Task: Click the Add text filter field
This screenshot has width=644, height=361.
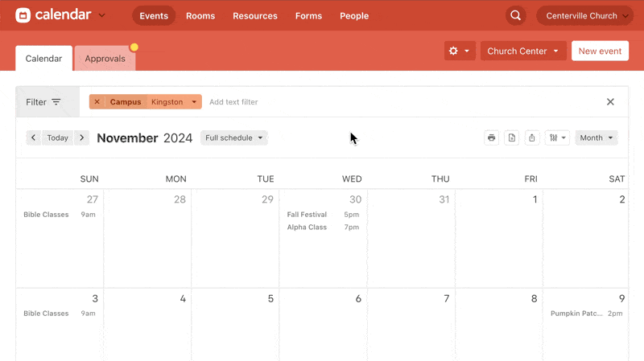Action: (233, 102)
